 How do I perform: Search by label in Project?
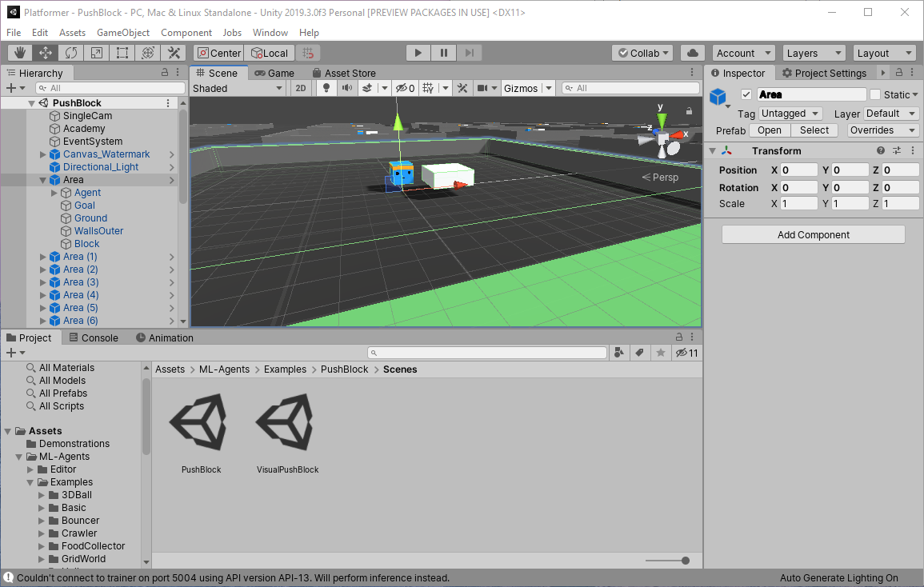(x=639, y=353)
